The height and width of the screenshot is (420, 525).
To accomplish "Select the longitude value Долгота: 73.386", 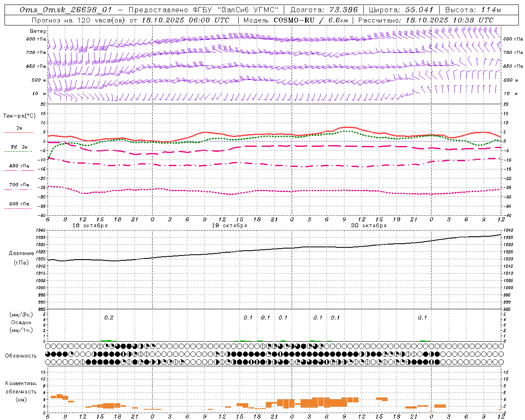I will (324, 10).
